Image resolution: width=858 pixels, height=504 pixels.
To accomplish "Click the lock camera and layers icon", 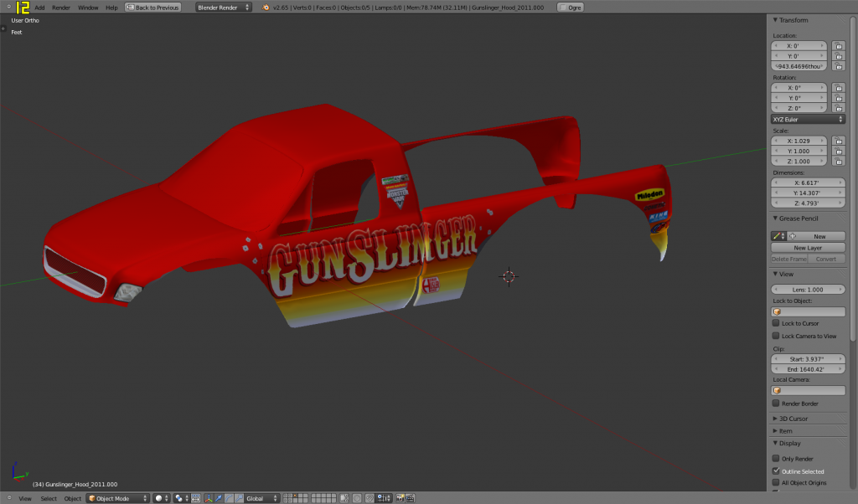I will point(344,498).
